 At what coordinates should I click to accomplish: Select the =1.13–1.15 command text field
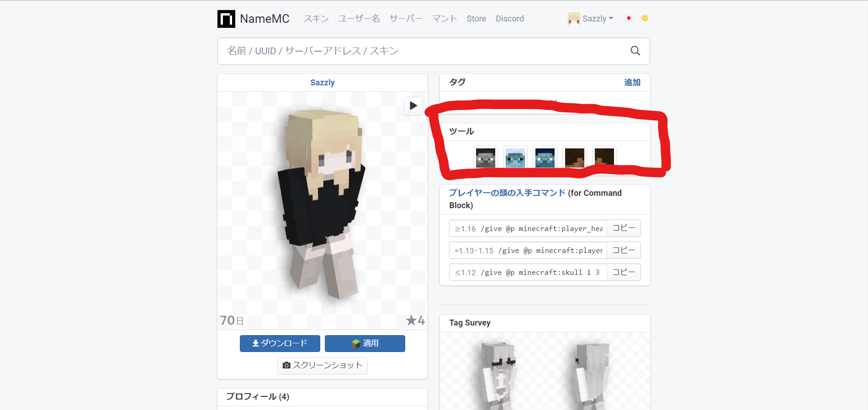pyautogui.click(x=528, y=250)
